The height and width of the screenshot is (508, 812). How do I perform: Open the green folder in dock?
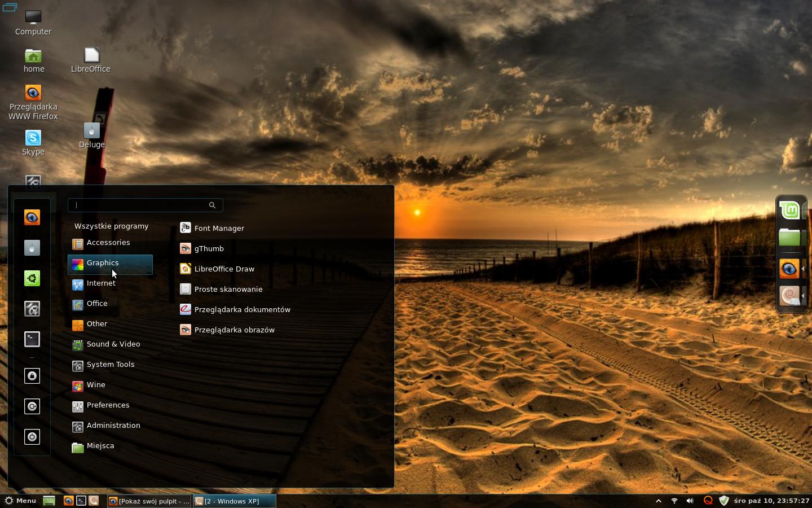(x=790, y=237)
